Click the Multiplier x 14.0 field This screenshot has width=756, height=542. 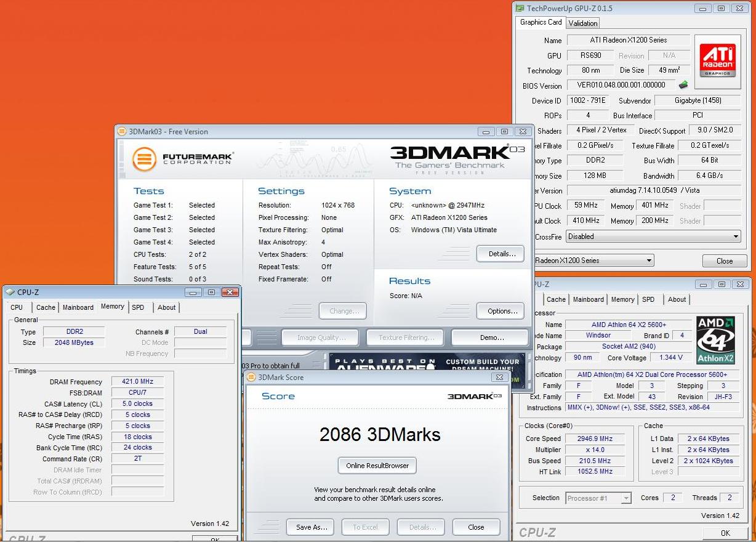pos(595,450)
